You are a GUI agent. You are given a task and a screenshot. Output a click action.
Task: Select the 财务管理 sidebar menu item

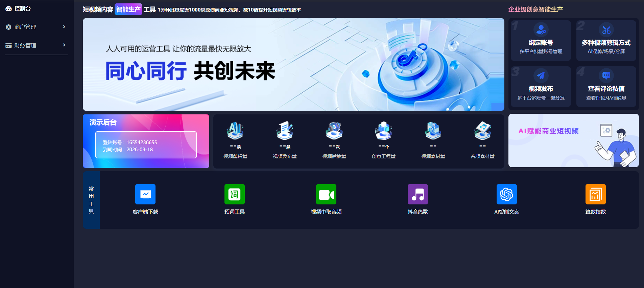click(x=25, y=45)
